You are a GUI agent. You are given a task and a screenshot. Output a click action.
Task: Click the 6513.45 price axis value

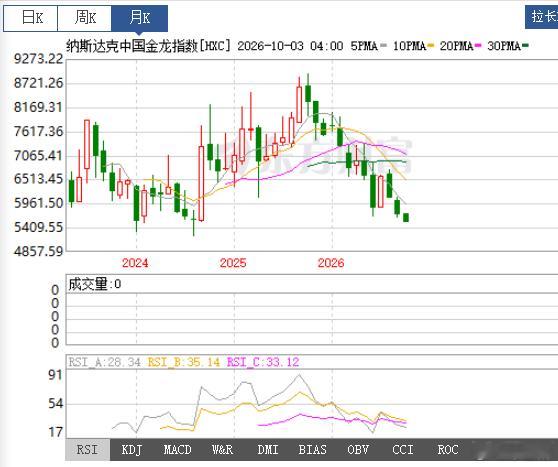click(x=38, y=179)
